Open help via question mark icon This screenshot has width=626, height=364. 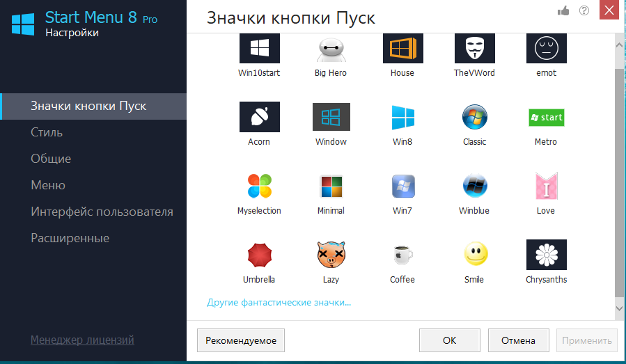(x=584, y=10)
